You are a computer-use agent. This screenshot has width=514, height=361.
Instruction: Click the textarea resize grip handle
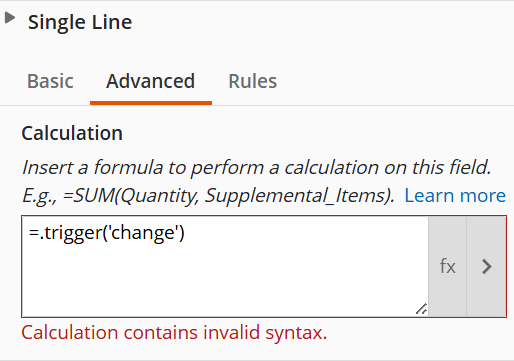[421, 309]
